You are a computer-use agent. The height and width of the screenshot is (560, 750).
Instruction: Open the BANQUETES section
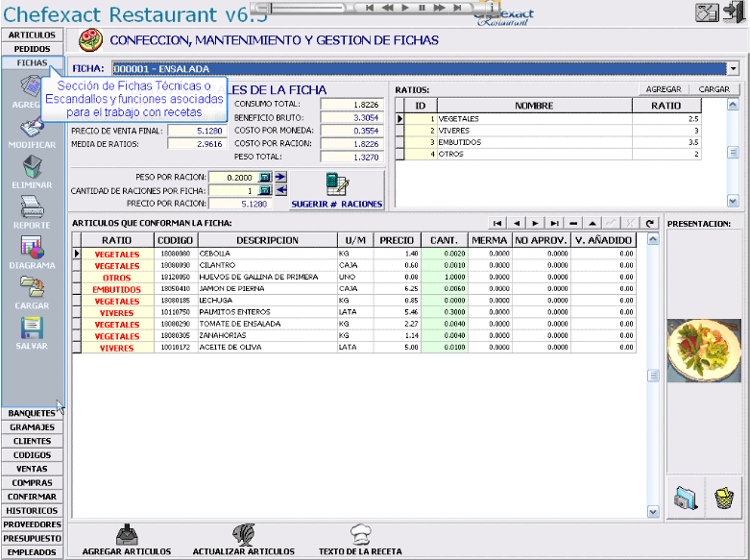pyautogui.click(x=32, y=413)
